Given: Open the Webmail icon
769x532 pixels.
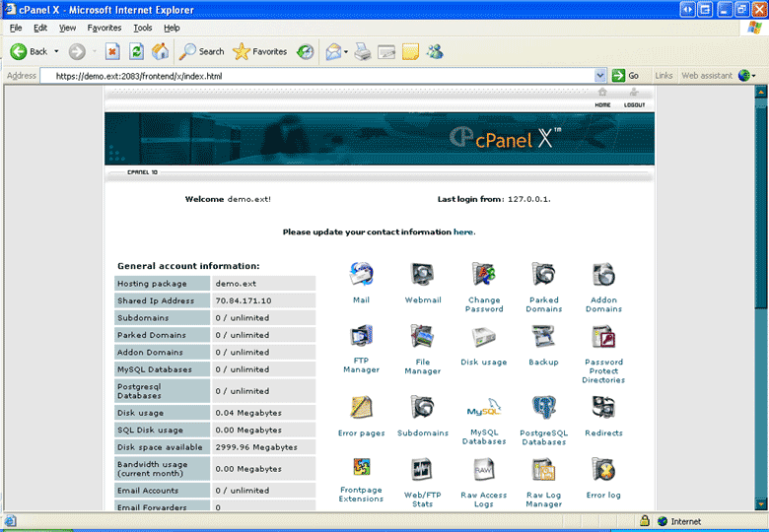Looking at the screenshot, I should coord(422,274).
